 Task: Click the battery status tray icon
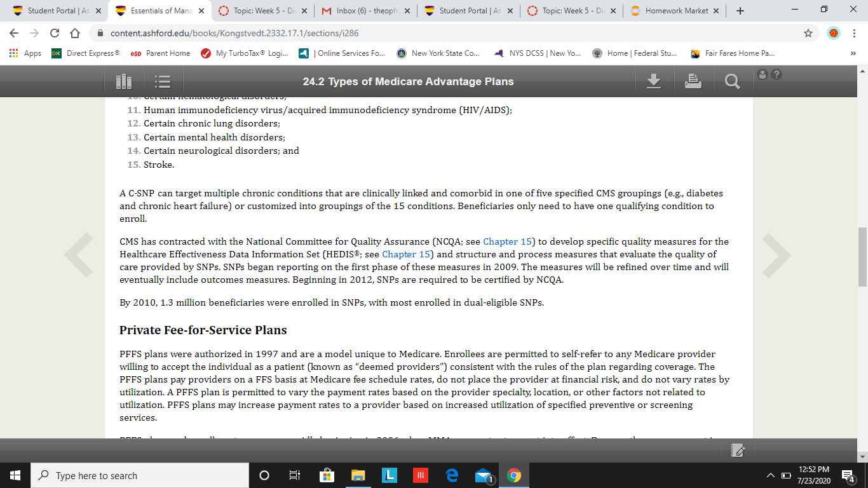pos(785,475)
